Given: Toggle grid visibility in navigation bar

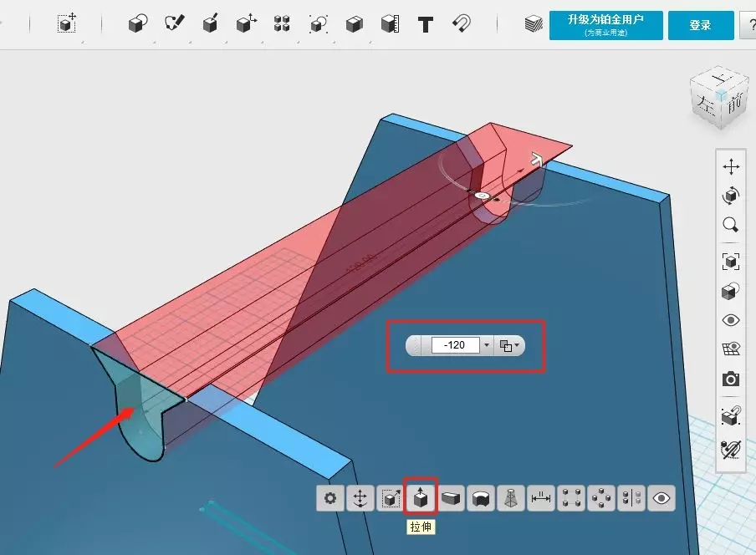Looking at the screenshot, I should (x=730, y=349).
